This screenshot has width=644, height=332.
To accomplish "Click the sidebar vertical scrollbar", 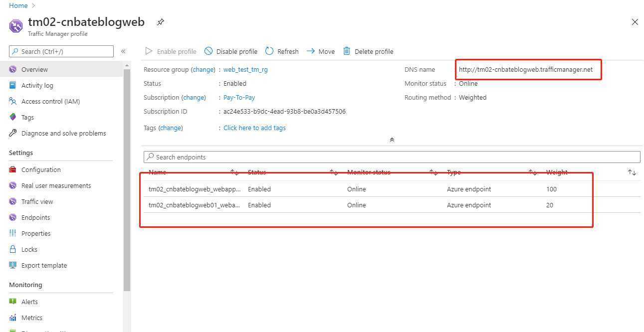I will tap(127, 179).
